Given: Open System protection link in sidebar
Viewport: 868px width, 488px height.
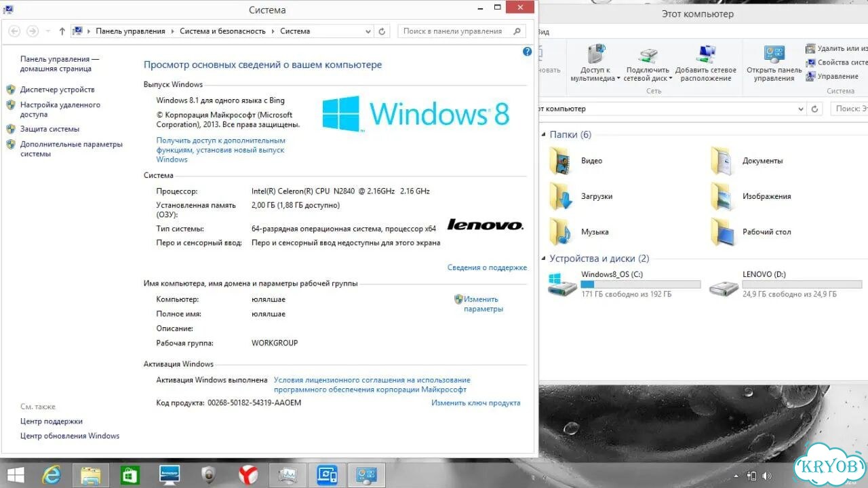Looking at the screenshot, I should pyautogui.click(x=50, y=129).
